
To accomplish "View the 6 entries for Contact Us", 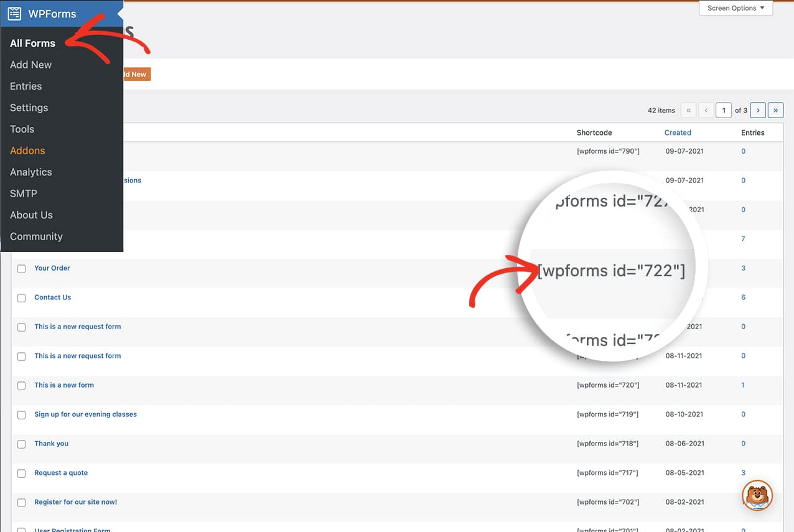I will point(743,297).
